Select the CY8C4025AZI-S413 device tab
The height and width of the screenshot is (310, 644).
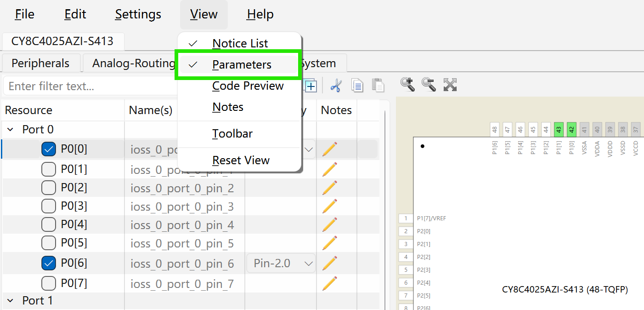click(x=62, y=41)
